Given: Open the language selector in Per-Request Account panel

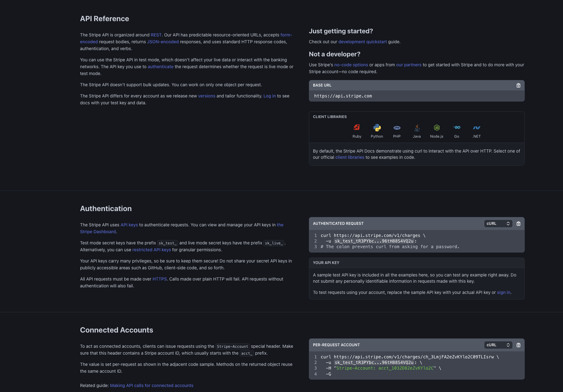Looking at the screenshot, I should [x=498, y=345].
